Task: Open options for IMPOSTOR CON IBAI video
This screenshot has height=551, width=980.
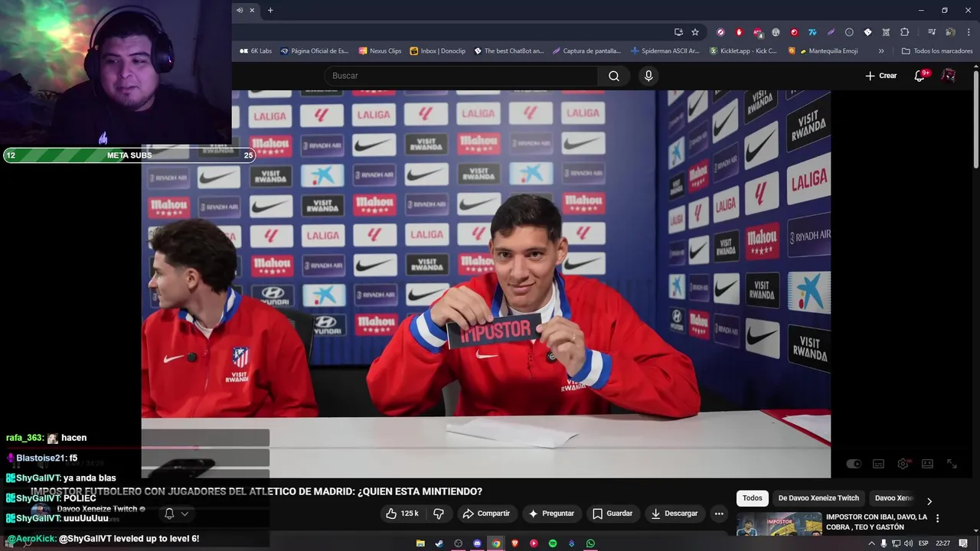Action: (x=937, y=518)
